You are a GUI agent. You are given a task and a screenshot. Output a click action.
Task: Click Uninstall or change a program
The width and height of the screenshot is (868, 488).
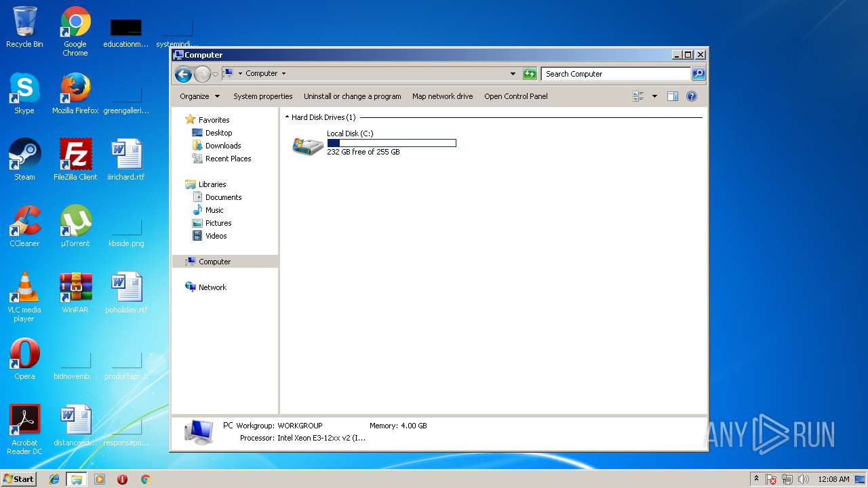(x=353, y=96)
